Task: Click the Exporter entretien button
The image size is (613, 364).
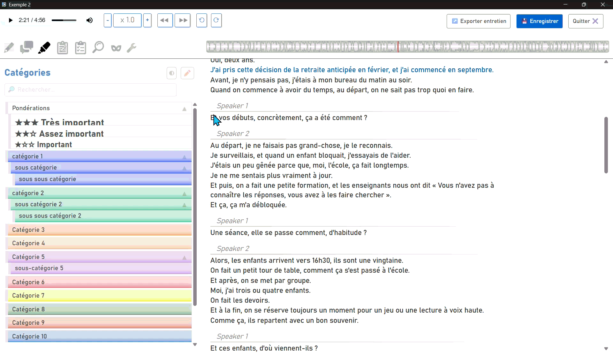Action: (479, 21)
